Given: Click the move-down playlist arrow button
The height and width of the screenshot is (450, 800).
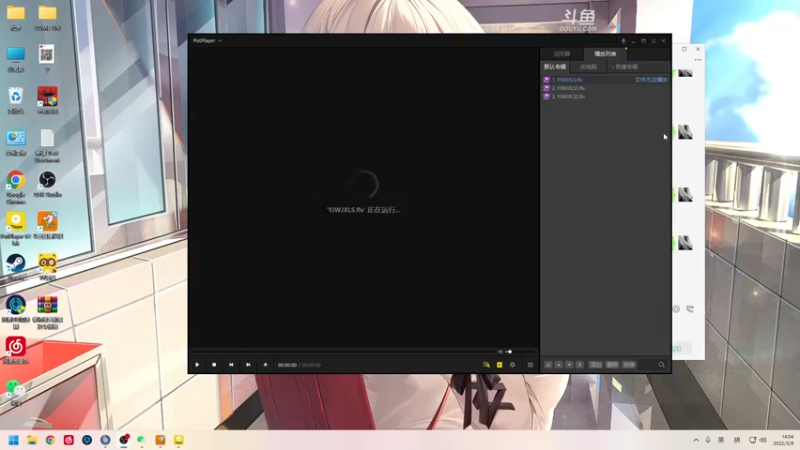Looking at the screenshot, I should [569, 365].
